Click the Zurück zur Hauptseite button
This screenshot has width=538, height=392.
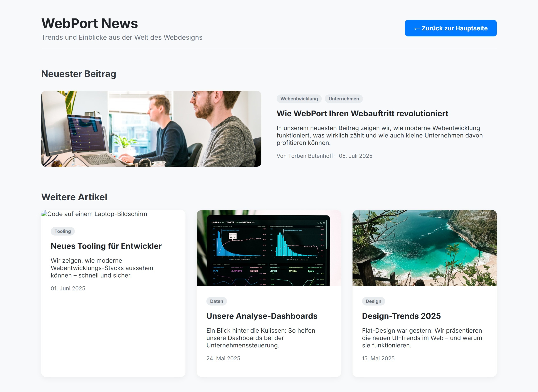(x=451, y=28)
